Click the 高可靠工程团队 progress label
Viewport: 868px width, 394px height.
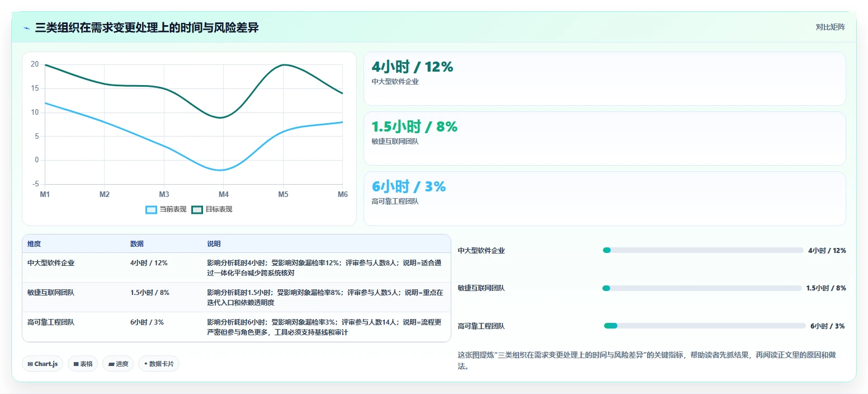point(482,326)
